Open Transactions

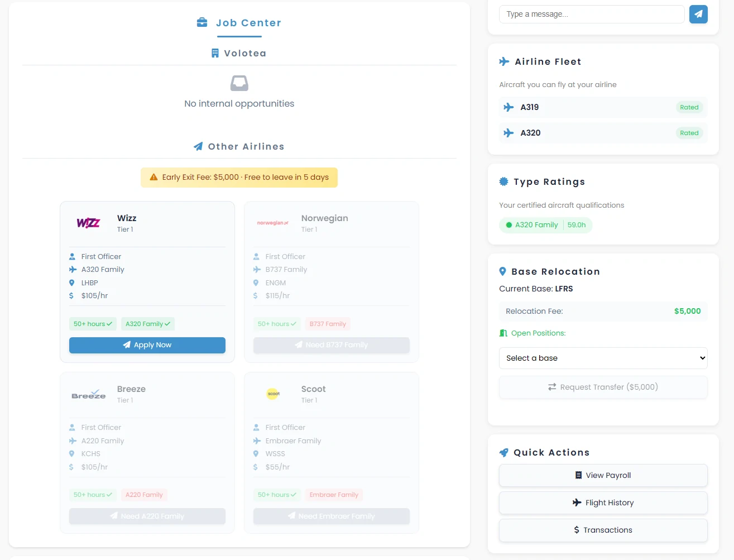pos(603,530)
